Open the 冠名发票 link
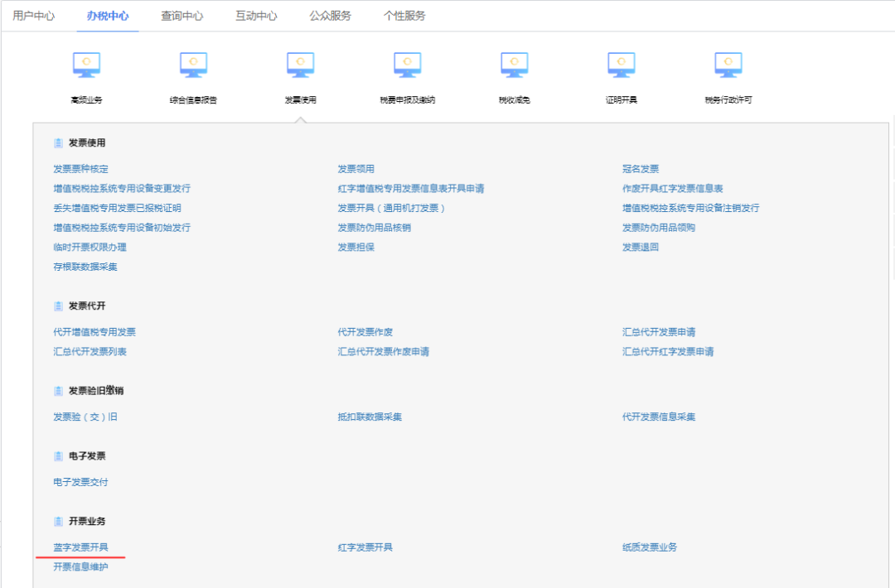This screenshot has width=895, height=588. click(x=641, y=169)
